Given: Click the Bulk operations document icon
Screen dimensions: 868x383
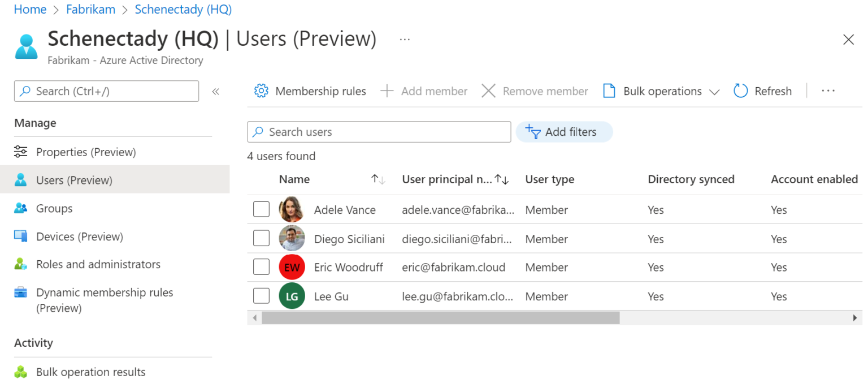Looking at the screenshot, I should pos(609,91).
